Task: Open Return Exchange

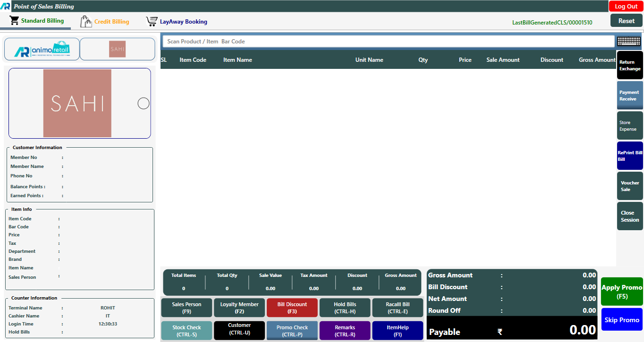Action: point(630,66)
